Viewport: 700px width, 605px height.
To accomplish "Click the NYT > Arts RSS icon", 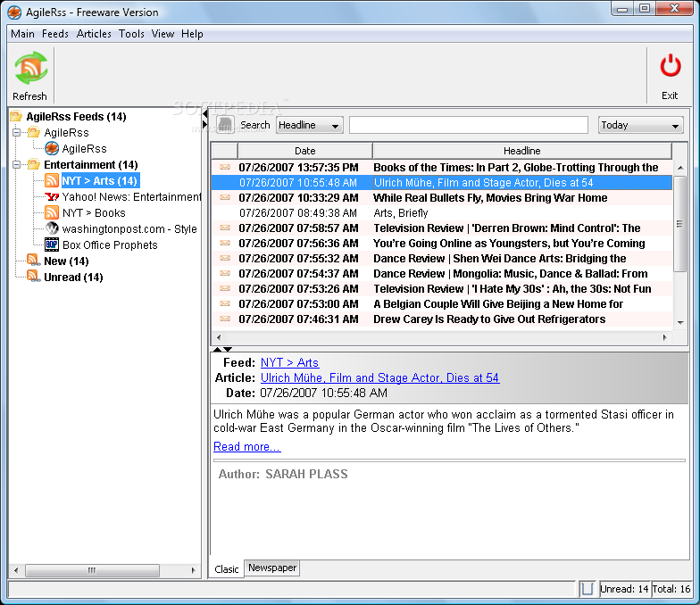I will pos(52,180).
